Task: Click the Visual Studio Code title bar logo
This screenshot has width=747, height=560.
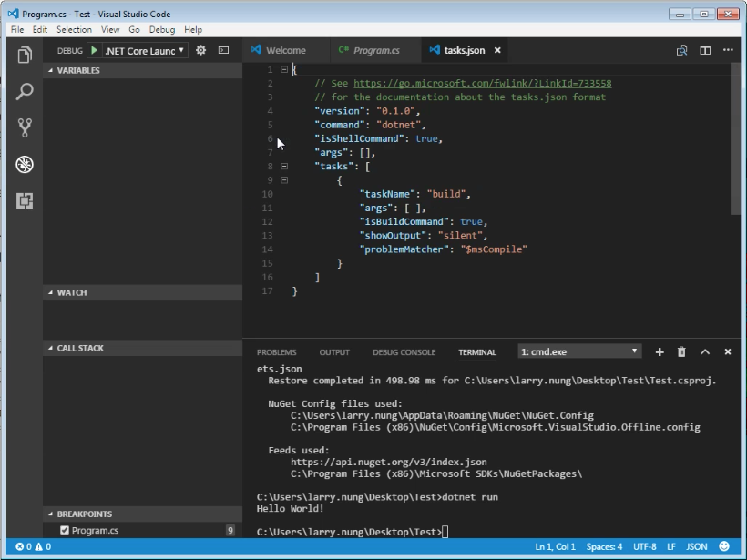Action: click(x=14, y=14)
